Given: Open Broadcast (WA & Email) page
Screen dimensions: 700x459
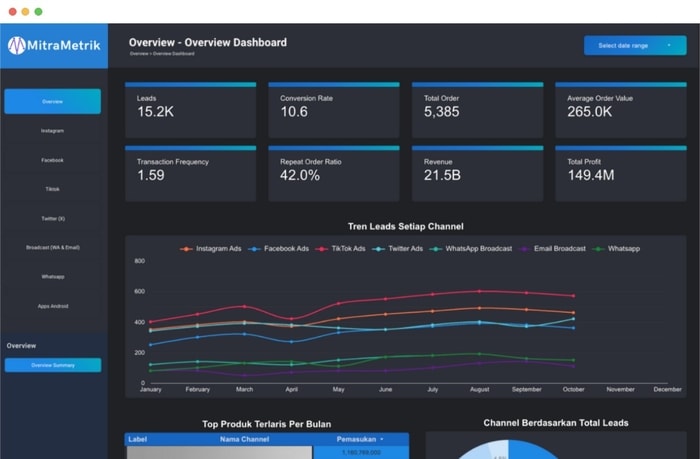Looking at the screenshot, I should pyautogui.click(x=53, y=247).
